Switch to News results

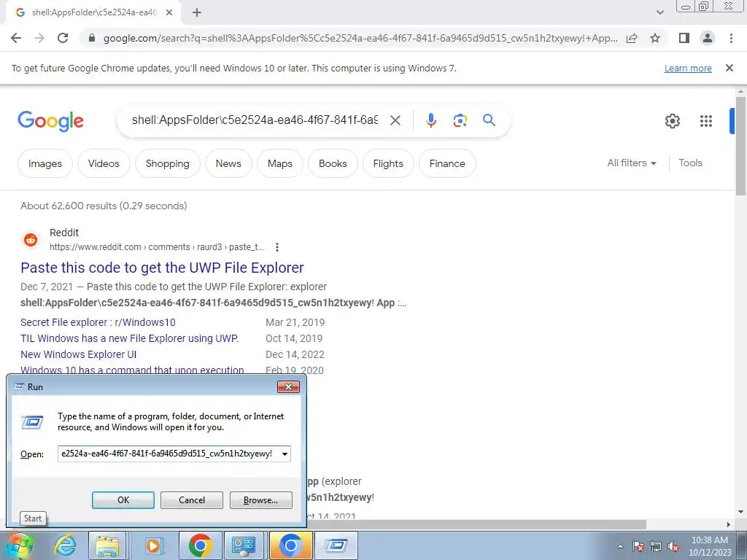click(228, 163)
